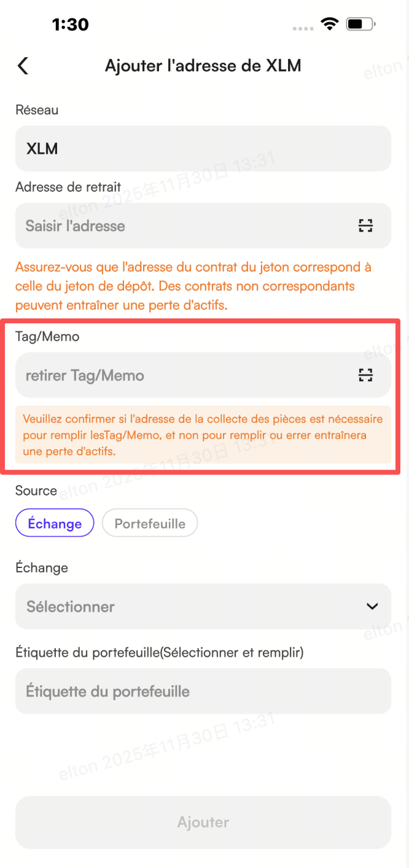
Task: Open the Sélectionner exchange dropdown
Action: pos(203,606)
